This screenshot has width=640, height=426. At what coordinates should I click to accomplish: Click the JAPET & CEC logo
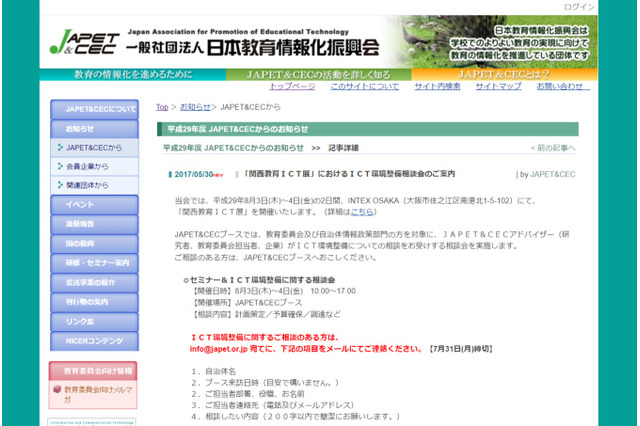click(x=84, y=42)
